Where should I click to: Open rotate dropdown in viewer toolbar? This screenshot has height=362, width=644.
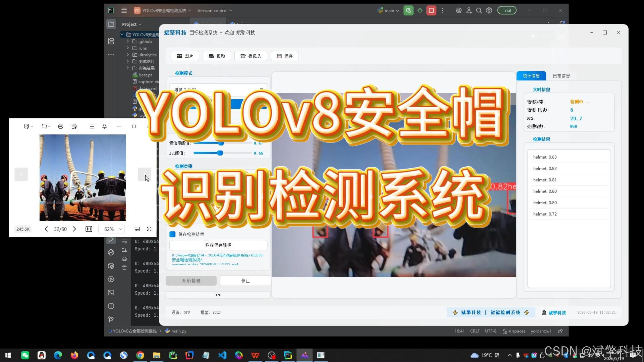coord(46,126)
